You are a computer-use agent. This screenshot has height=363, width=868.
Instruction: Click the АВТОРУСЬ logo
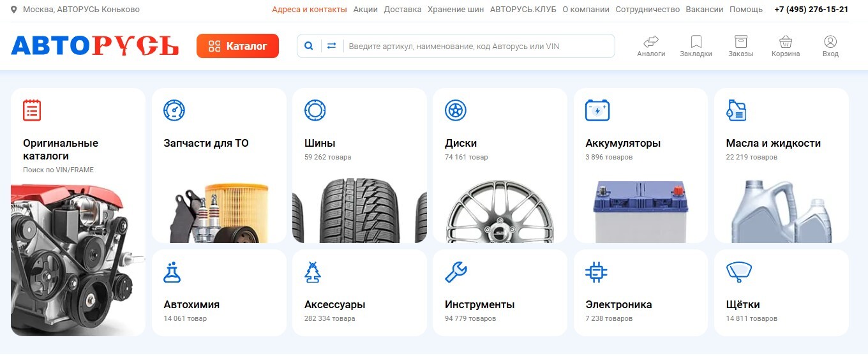(94, 46)
